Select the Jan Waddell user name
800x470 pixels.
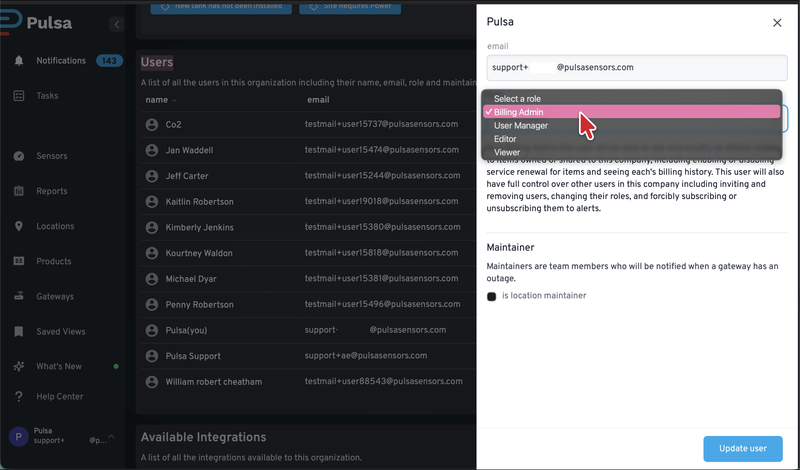189,150
